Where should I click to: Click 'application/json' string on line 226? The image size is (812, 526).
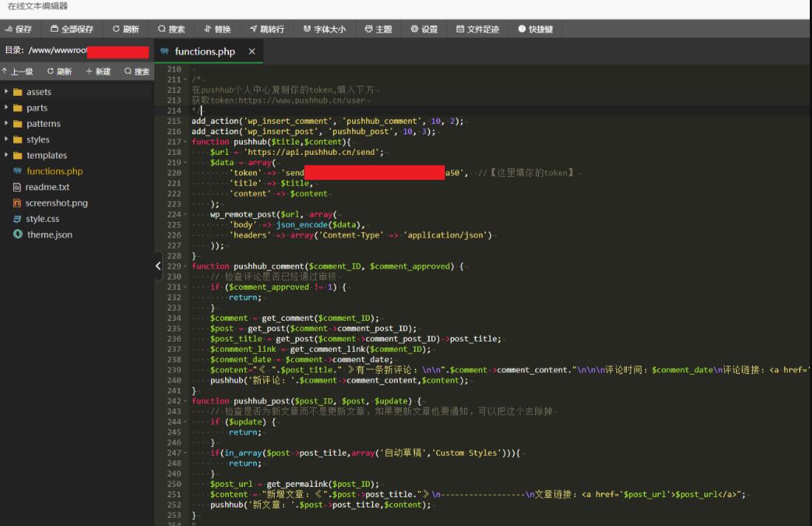[x=447, y=235]
